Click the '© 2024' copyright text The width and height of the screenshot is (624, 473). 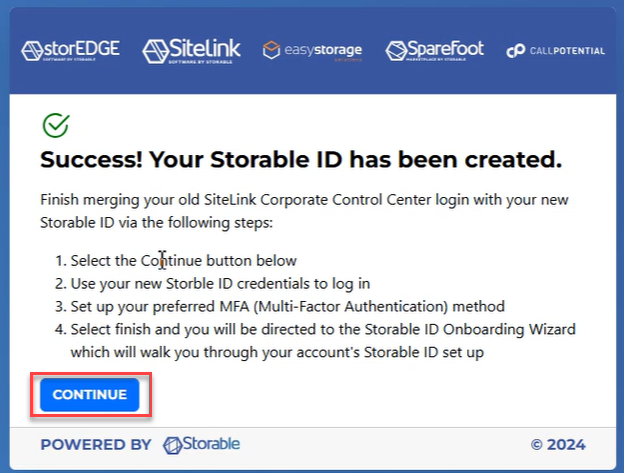tap(558, 445)
